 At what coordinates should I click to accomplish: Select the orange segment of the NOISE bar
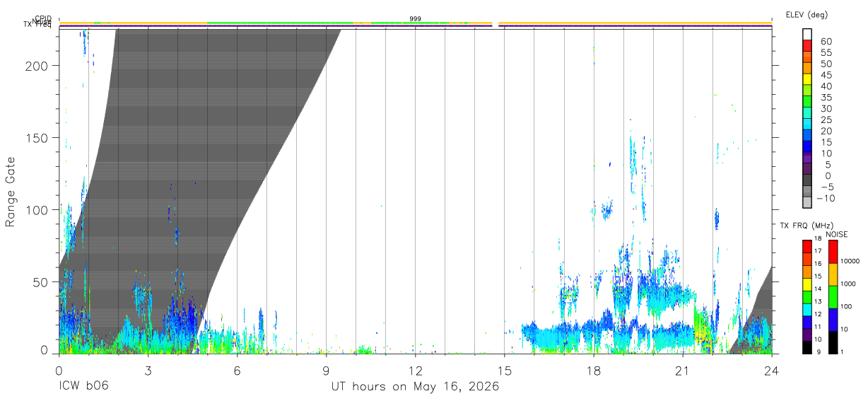tap(833, 274)
